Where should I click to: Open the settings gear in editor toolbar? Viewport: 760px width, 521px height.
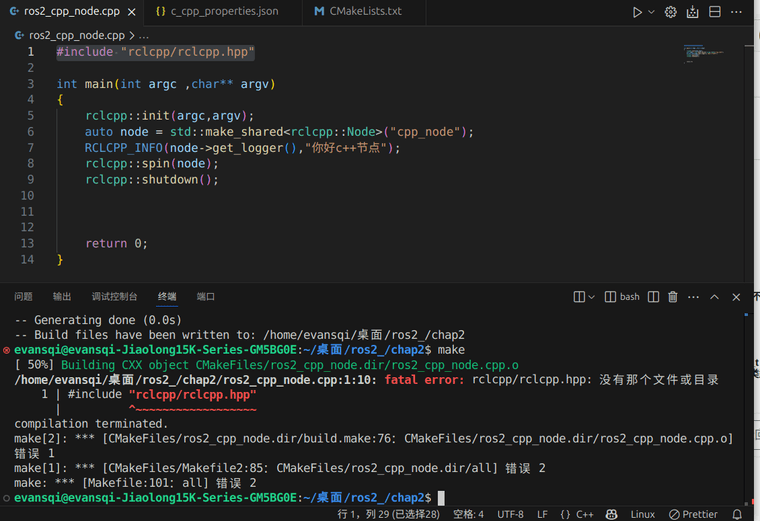point(670,12)
